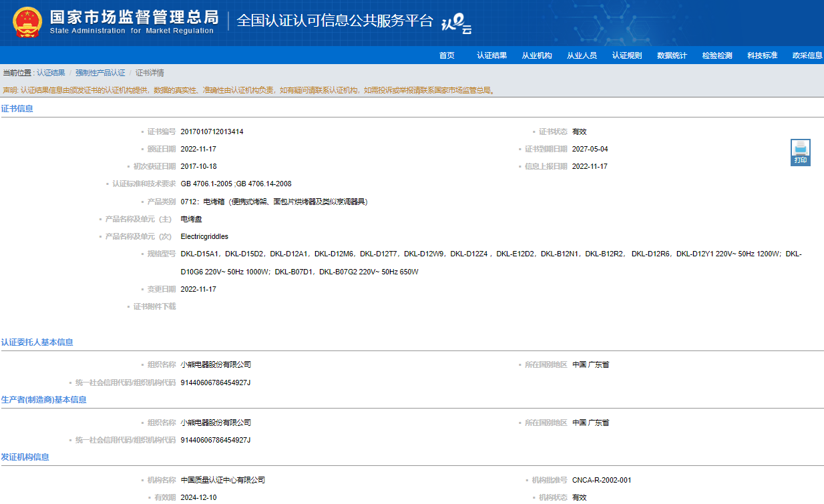Image resolution: width=824 pixels, height=504 pixels.
Task: Click 中国 广东省 in the 认证委托人 section
Action: coord(591,364)
